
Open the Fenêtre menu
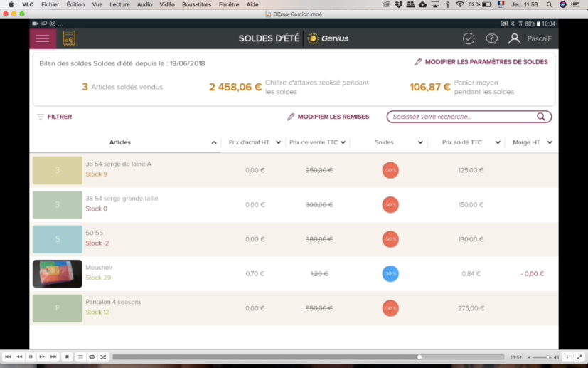(x=229, y=4)
